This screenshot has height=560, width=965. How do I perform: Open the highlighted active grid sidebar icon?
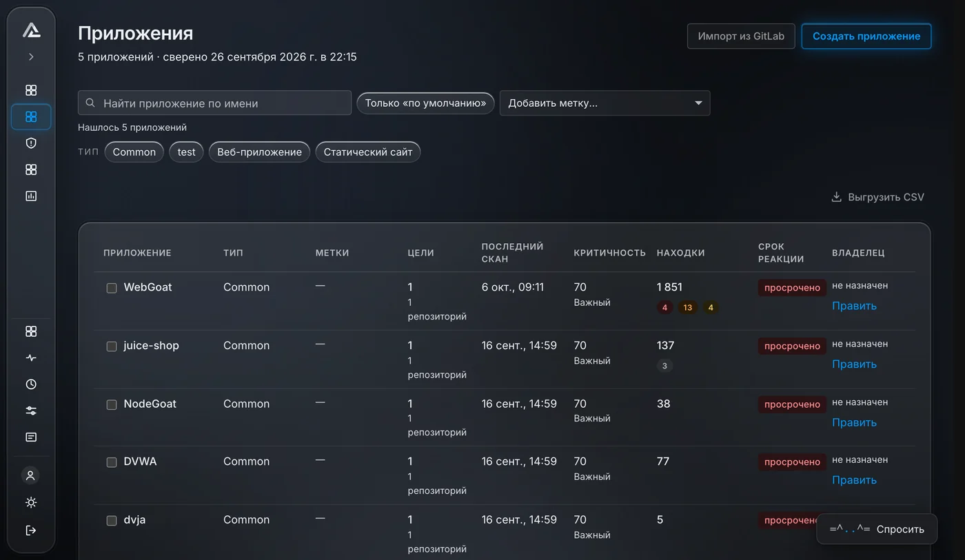tap(31, 116)
